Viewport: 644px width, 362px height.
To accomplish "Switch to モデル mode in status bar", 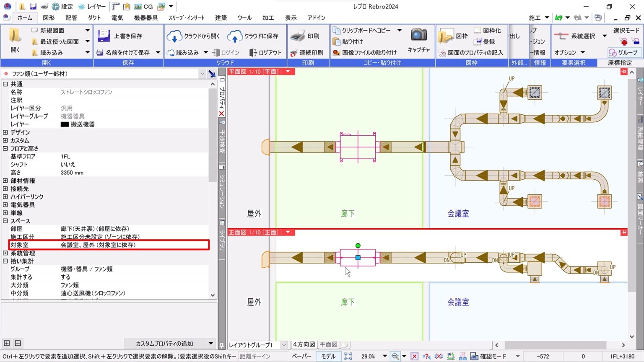I will pos(328,356).
